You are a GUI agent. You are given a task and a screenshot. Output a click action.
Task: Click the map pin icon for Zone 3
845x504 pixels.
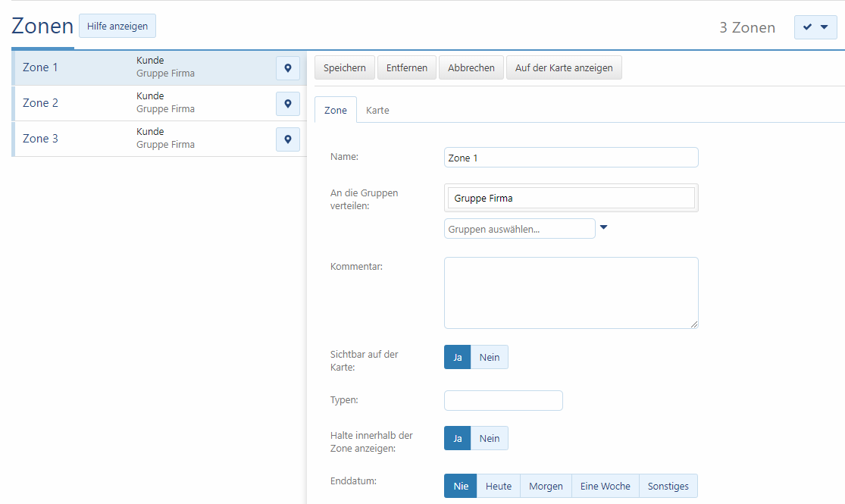point(288,139)
